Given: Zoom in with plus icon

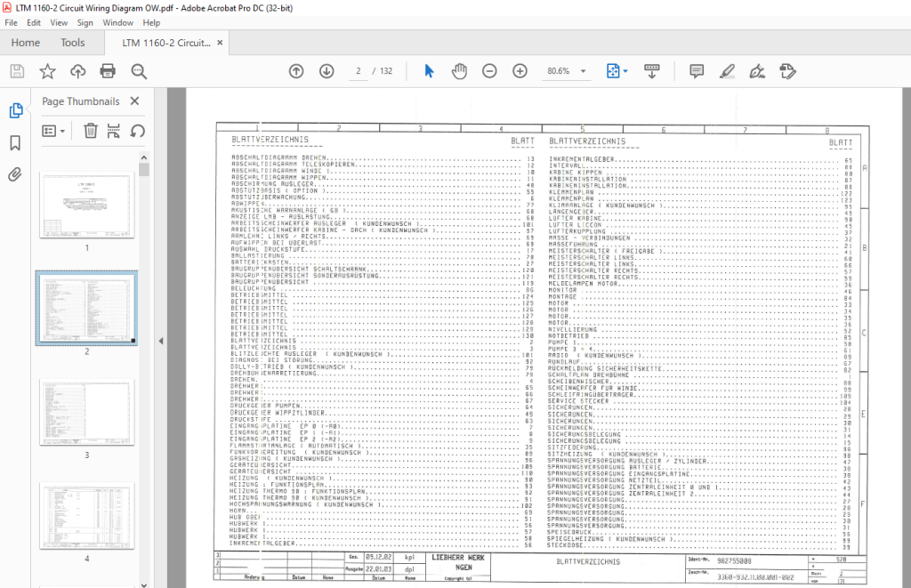Looking at the screenshot, I should pyautogui.click(x=520, y=71).
